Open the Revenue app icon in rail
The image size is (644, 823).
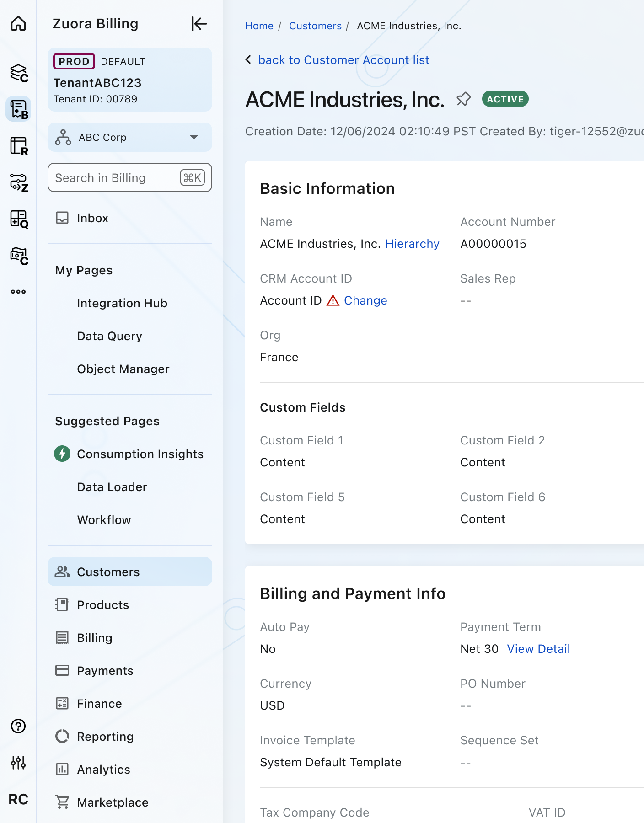[19, 146]
